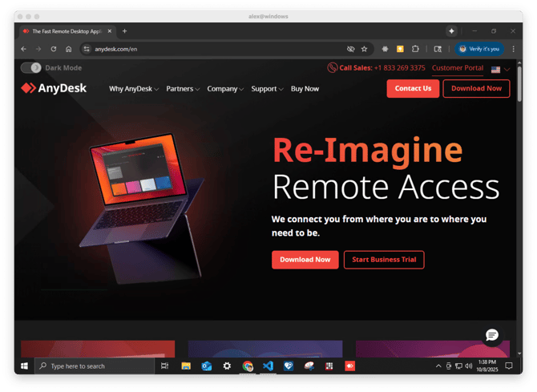
Task: Bookmark this page with the star
Action: pos(364,49)
